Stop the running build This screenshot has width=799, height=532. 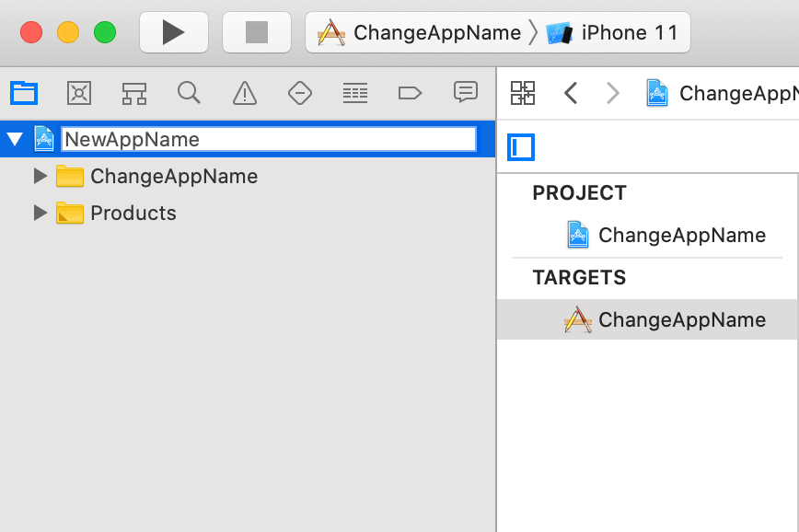point(256,32)
